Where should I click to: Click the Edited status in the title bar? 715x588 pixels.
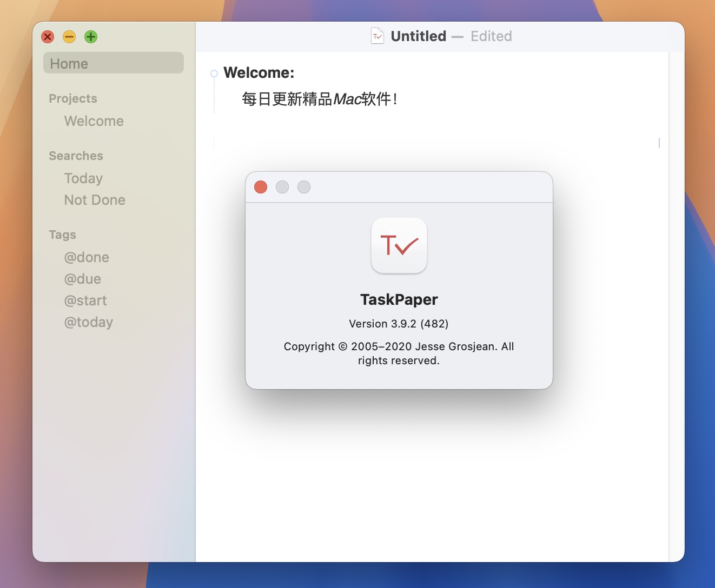(x=491, y=36)
